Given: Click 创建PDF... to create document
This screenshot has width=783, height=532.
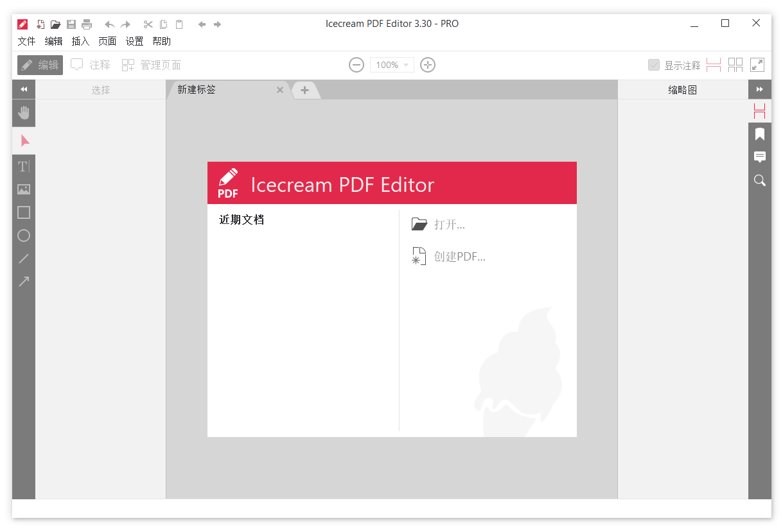Looking at the screenshot, I should [x=459, y=257].
